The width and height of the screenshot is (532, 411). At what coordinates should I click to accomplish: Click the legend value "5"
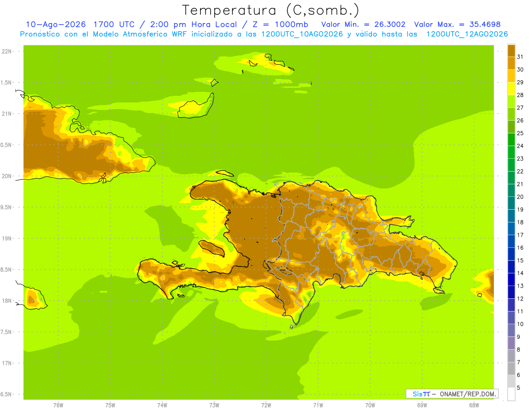click(518, 388)
